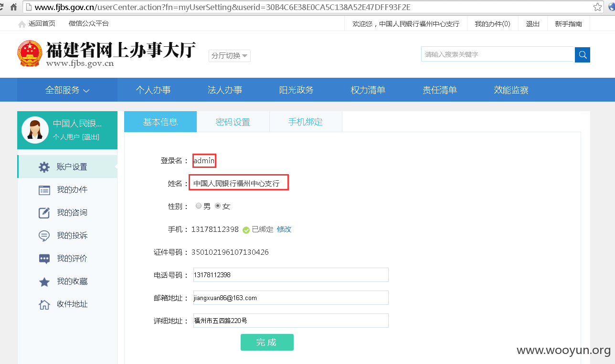
Task: Select 收件地址 sidebar label
Action: pos(72,304)
